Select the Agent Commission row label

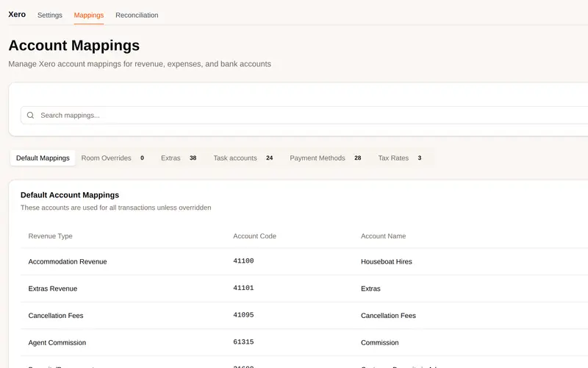pos(57,343)
